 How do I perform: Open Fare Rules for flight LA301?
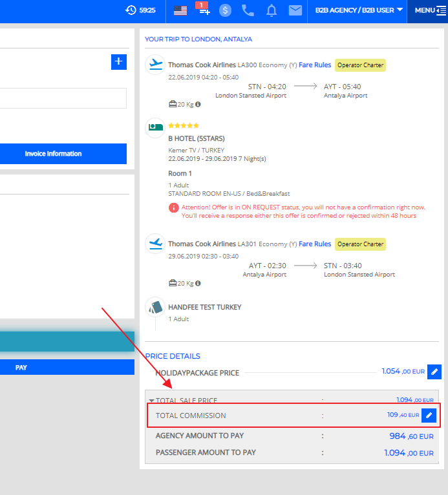(x=315, y=244)
